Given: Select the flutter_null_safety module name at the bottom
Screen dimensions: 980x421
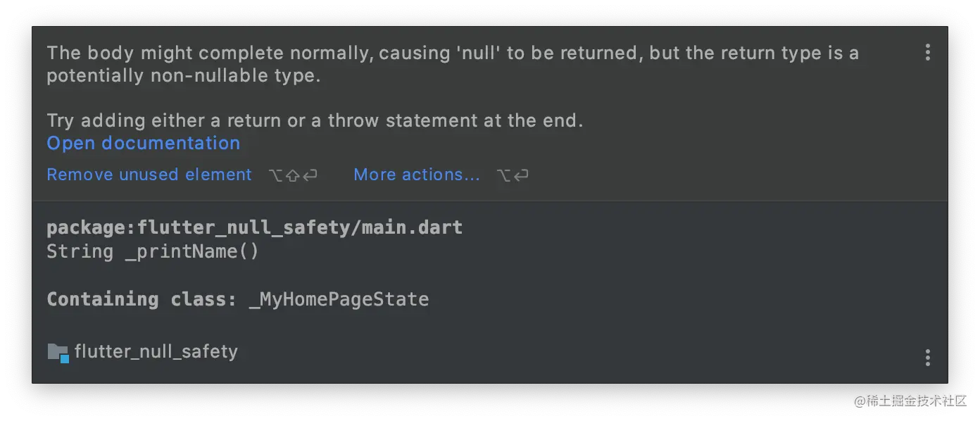Looking at the screenshot, I should coord(156,351).
